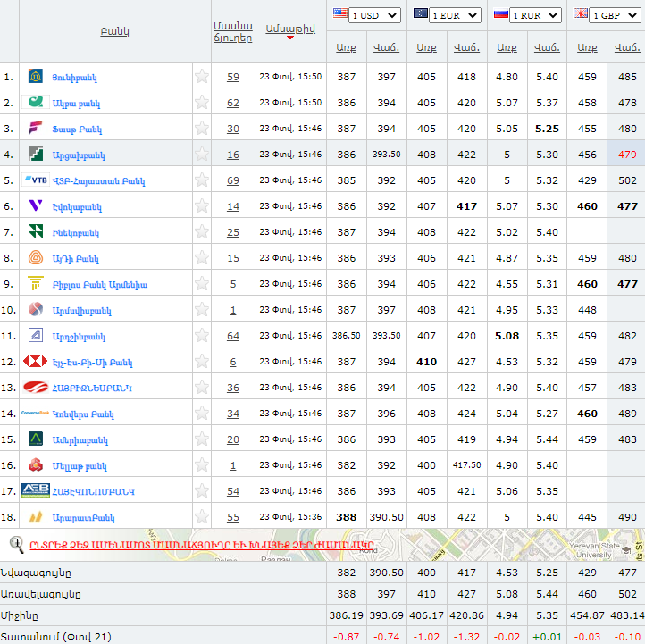Click the green +0.01 fluctuation value

coord(547,637)
